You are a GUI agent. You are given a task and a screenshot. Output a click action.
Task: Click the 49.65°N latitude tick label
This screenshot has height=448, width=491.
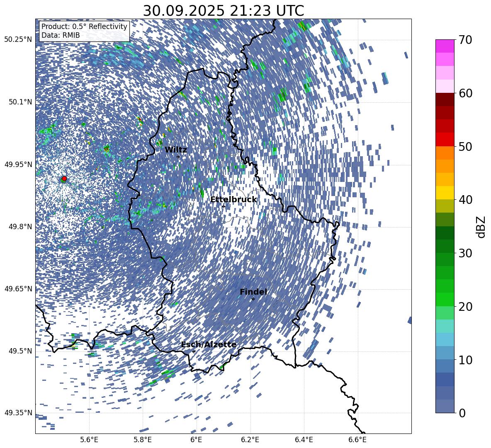(x=18, y=288)
